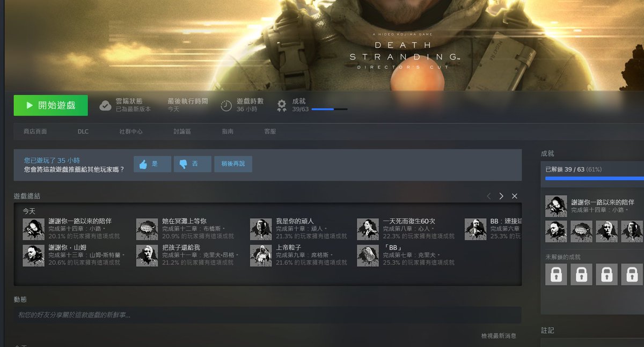Viewport: 644px width, 347px height.
Task: Click the 稍後再說 button
Action: (x=233, y=164)
